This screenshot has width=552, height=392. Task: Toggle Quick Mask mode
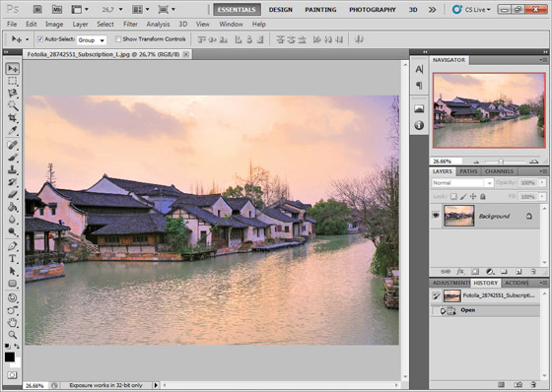pyautogui.click(x=12, y=375)
